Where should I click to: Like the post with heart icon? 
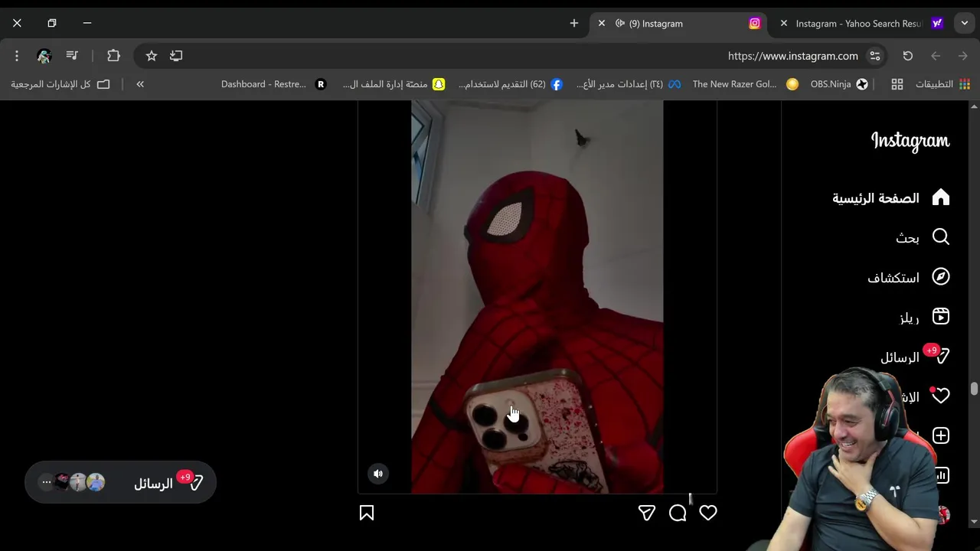click(708, 513)
